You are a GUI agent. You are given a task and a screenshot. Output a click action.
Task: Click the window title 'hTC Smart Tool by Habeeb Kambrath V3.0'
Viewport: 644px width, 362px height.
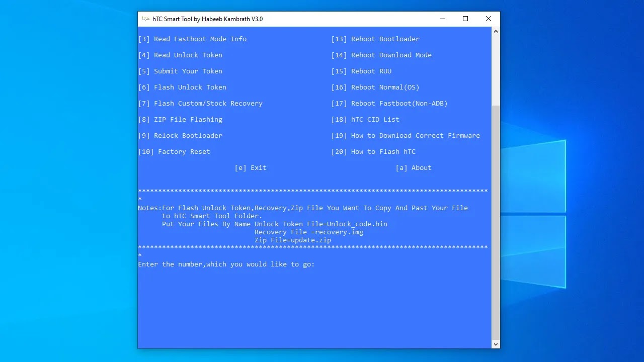coord(208,19)
